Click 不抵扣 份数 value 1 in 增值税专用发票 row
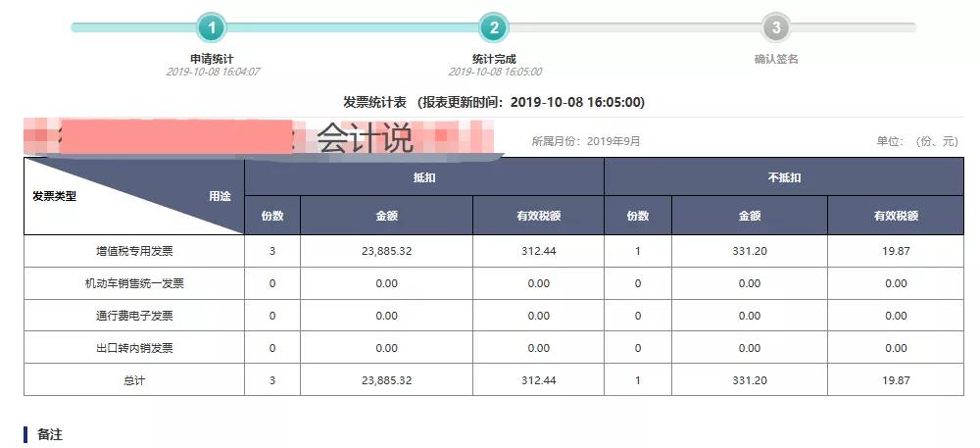 [638, 251]
